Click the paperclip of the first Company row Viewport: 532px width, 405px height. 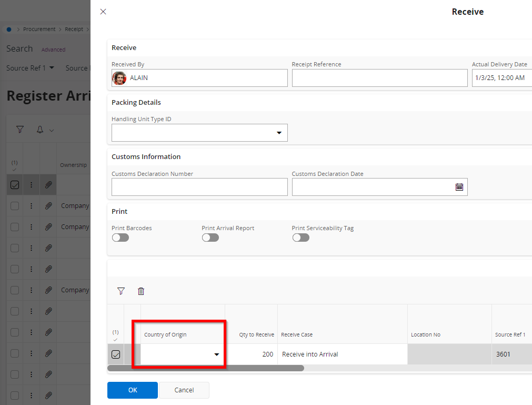pyautogui.click(x=48, y=206)
